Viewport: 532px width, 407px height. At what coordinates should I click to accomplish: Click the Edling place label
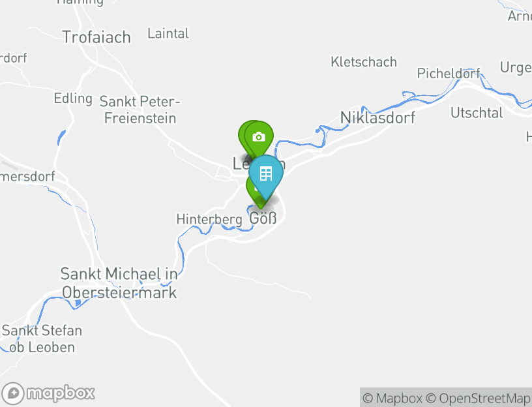pyautogui.click(x=73, y=98)
